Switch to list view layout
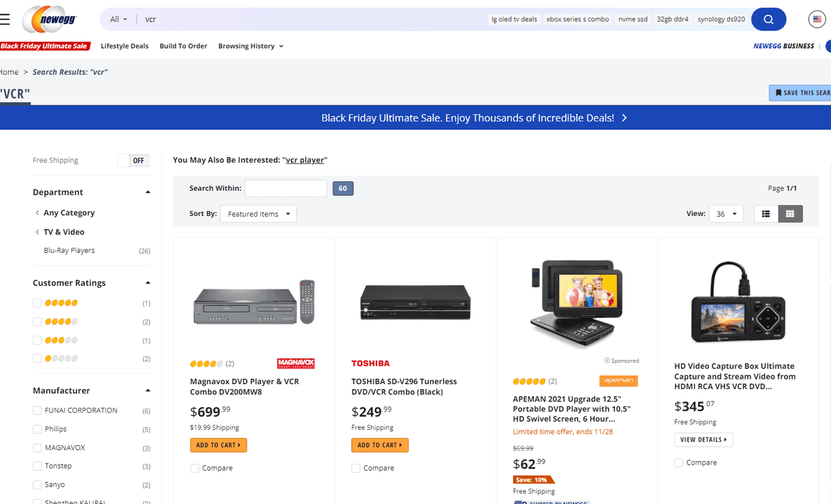The height and width of the screenshot is (504, 831). pyautogui.click(x=765, y=213)
